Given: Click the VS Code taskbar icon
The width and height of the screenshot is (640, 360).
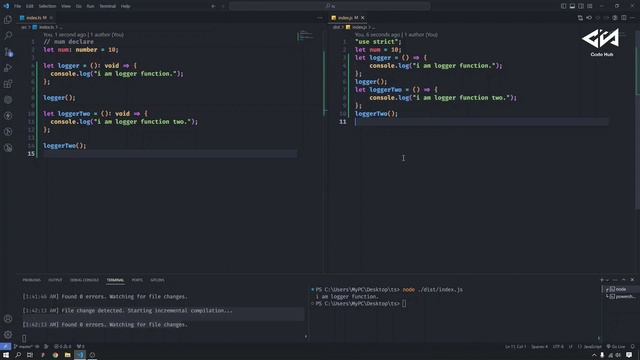Looking at the screenshot, I should [80, 355].
